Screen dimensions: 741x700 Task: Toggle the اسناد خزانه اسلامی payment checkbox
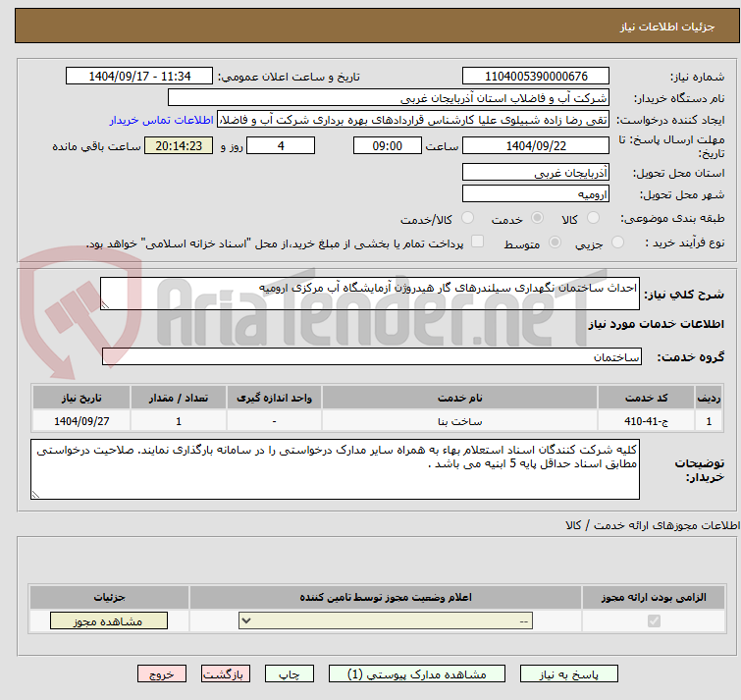477,242
